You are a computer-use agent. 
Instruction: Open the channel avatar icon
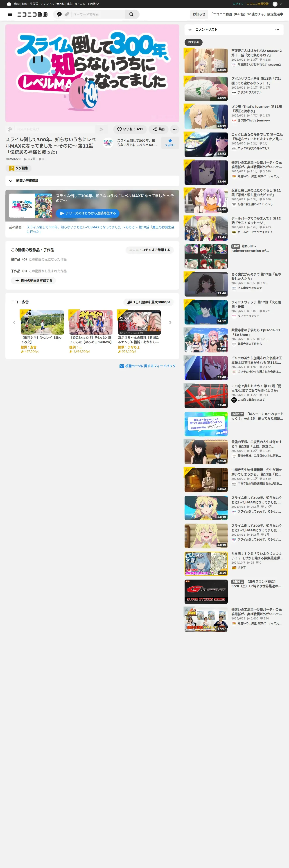tap(108, 143)
